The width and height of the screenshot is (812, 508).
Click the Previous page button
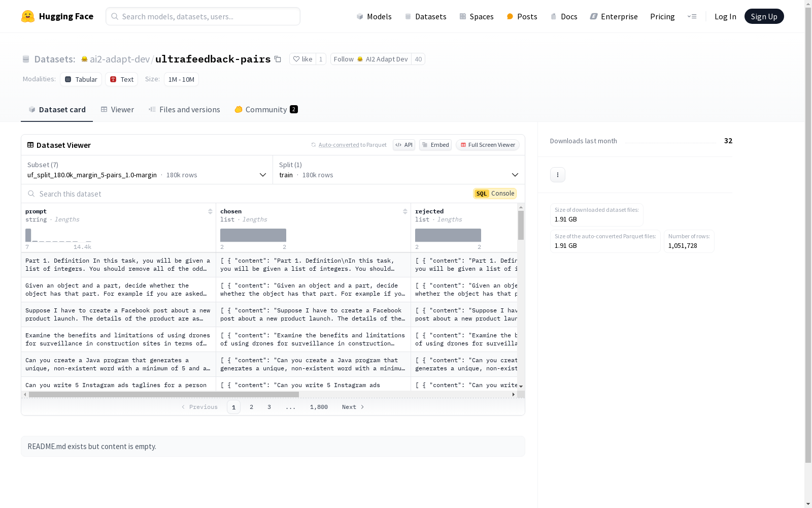coord(199,407)
